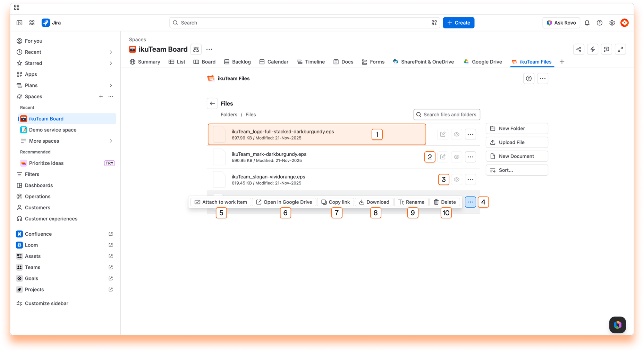Preview ikuTeam_slogan-vividorange.eps with the eye icon
The width and height of the screenshot is (644, 352).
point(457,179)
